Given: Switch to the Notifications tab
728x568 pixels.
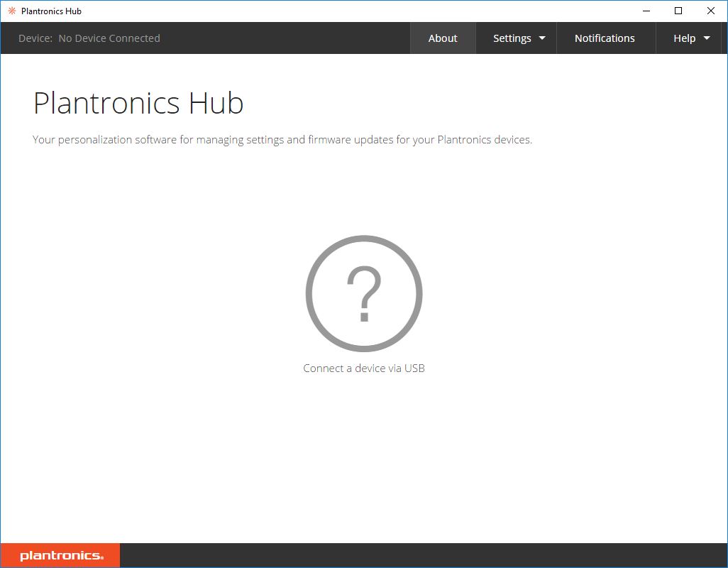Looking at the screenshot, I should click(x=605, y=38).
